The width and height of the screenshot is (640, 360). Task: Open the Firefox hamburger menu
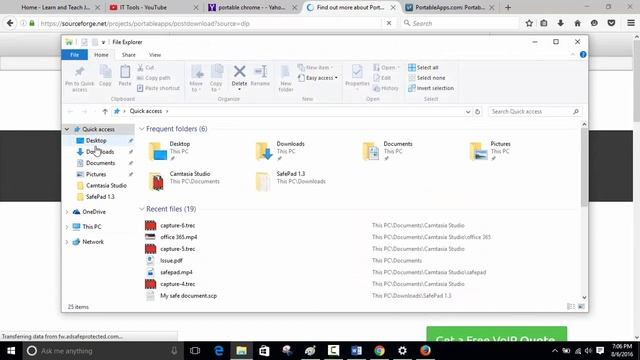pos(631,23)
